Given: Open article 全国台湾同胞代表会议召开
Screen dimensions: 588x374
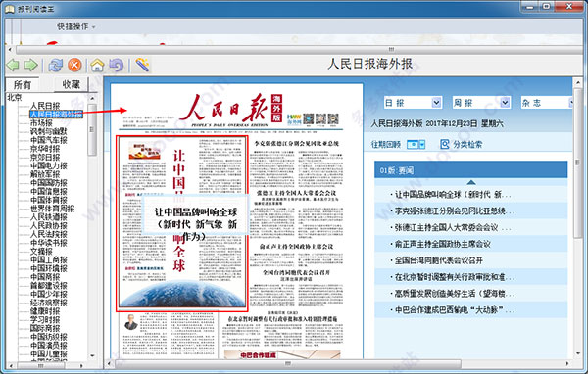Looking at the screenshot, I should tap(439, 260).
